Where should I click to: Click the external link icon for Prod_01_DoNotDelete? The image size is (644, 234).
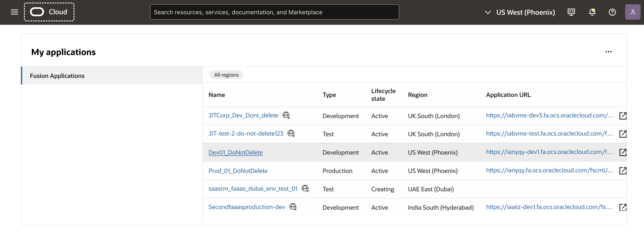point(622,171)
